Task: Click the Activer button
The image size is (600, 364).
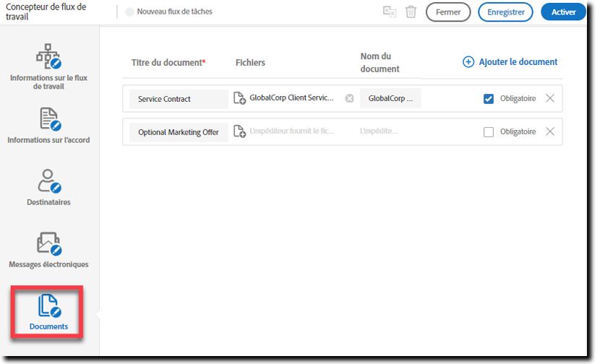Action: 563,12
